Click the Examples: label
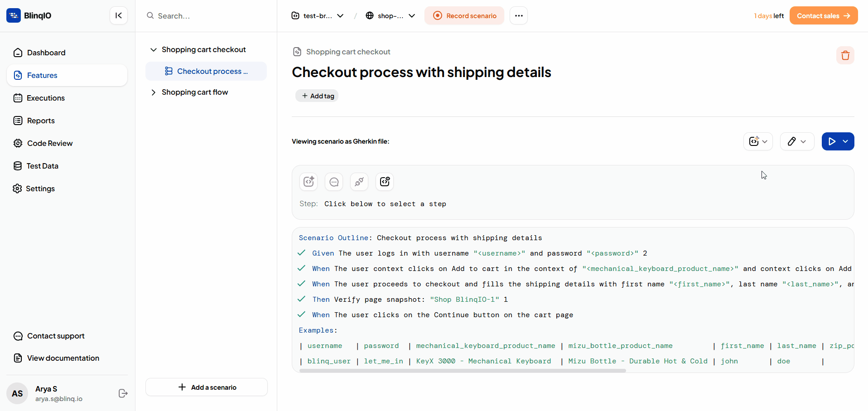Viewport: 868px width, 411px height. coord(318,330)
